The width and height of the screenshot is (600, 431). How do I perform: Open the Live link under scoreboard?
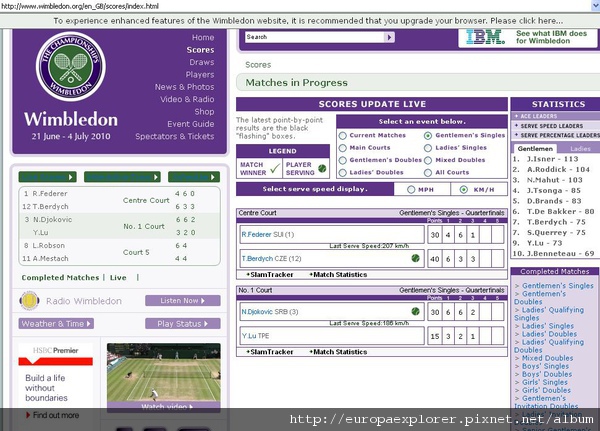click(x=118, y=278)
